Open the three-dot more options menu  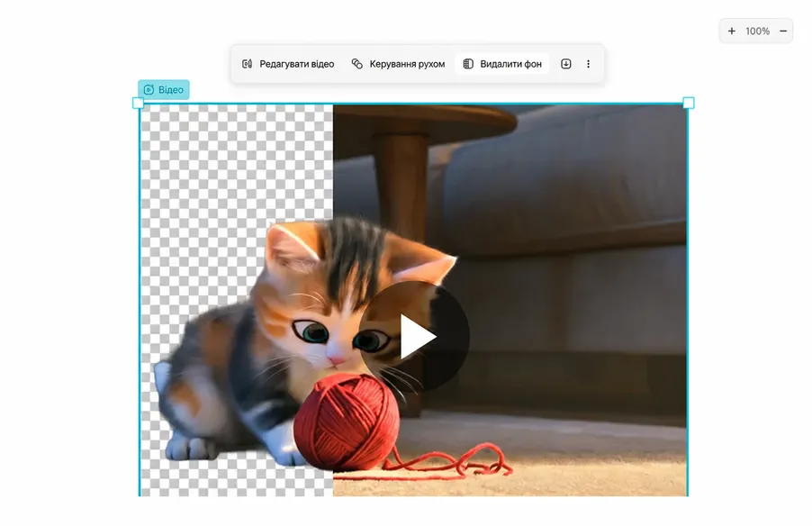(588, 64)
